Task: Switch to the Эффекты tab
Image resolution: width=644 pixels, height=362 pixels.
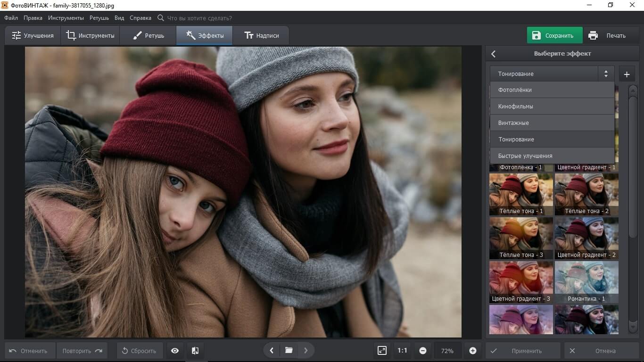Action: (x=204, y=35)
